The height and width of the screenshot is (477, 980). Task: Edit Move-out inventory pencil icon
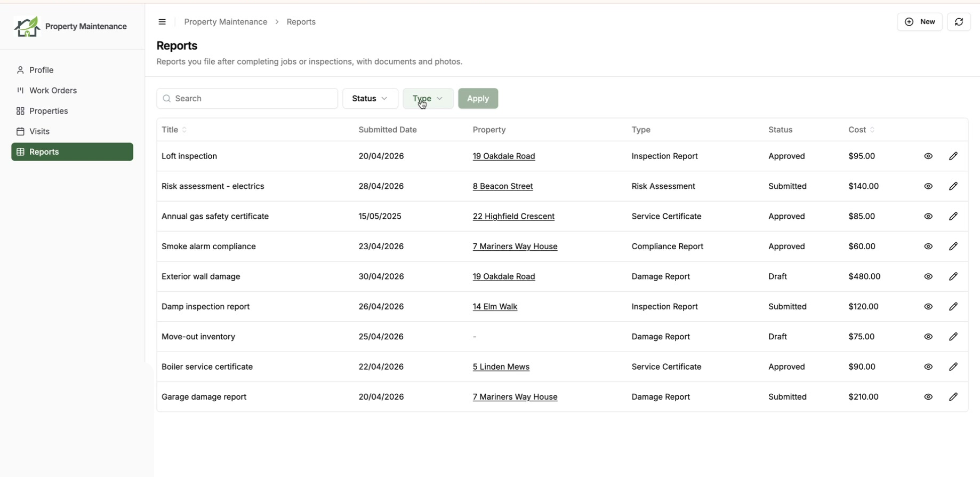[x=953, y=337]
